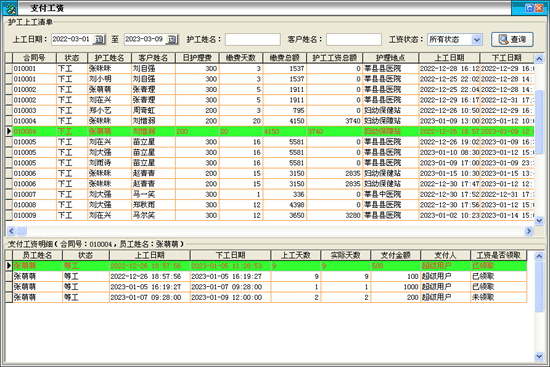550x367 pixels.
Task: Click the end date field 2023-03-09
Action: tap(145, 39)
